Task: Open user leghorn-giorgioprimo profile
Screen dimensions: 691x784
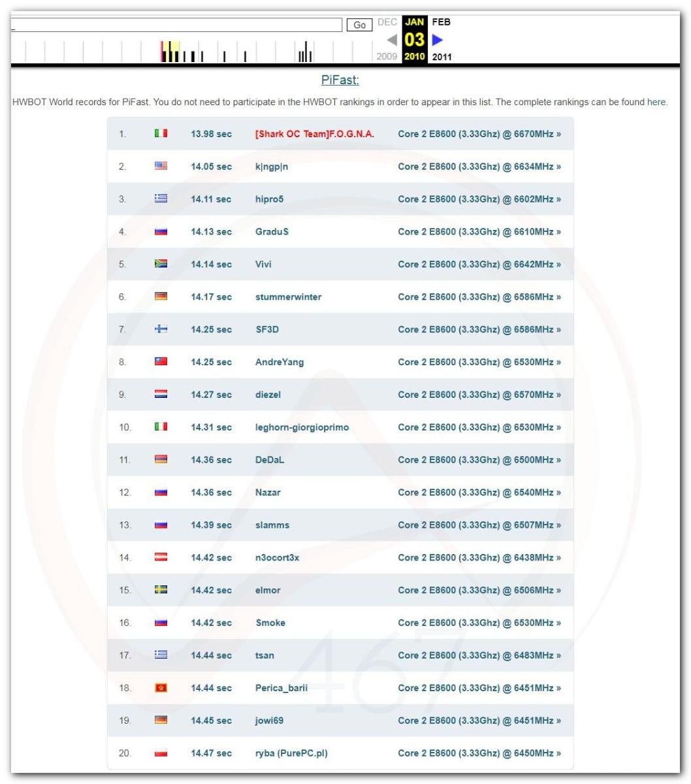Action: click(x=302, y=427)
